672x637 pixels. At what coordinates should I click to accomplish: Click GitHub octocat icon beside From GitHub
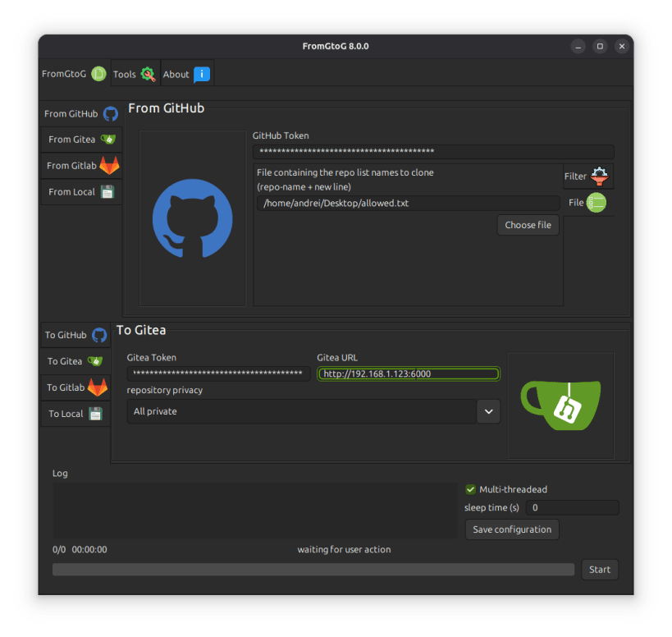(x=111, y=114)
